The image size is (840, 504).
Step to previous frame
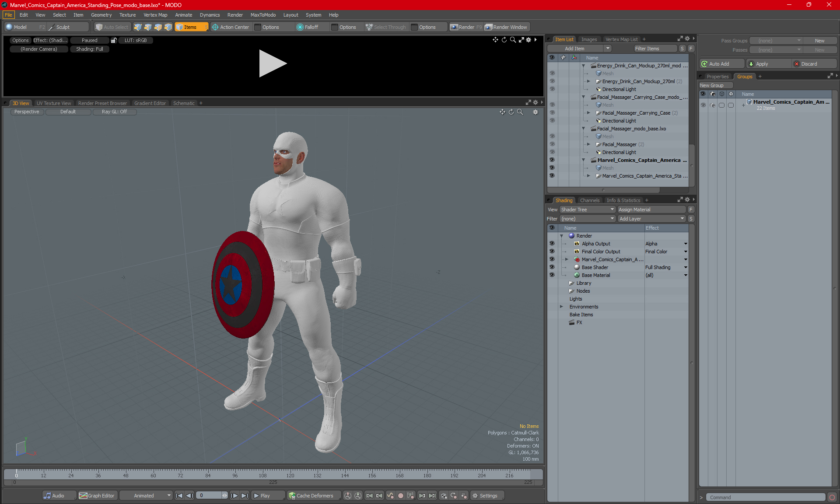click(189, 496)
